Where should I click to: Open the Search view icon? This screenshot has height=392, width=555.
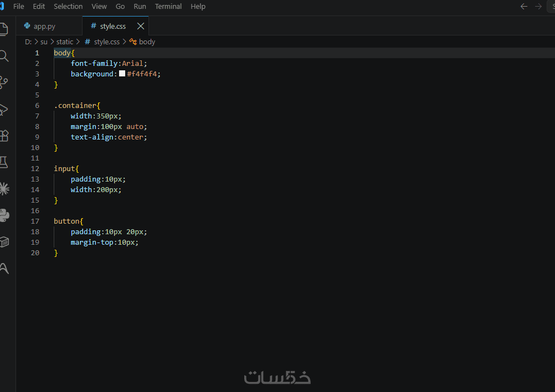click(x=4, y=56)
